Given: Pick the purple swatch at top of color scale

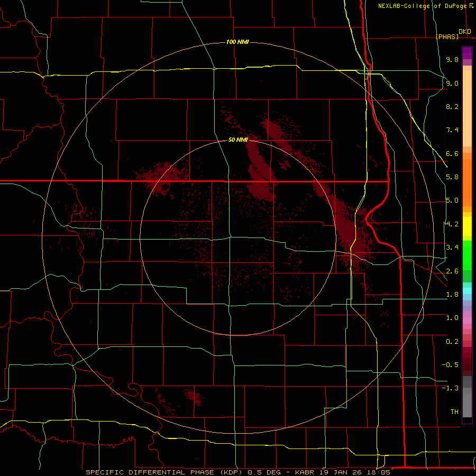Looking at the screenshot, I should [467, 53].
